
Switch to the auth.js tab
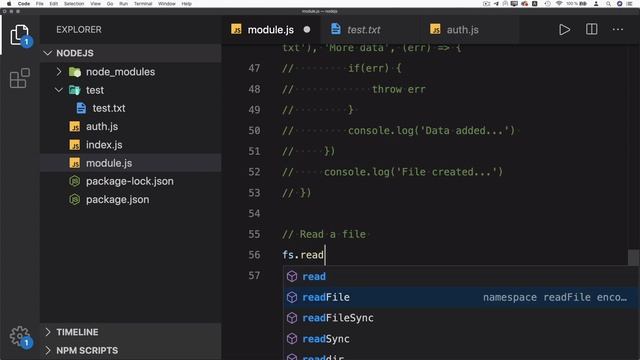462,29
